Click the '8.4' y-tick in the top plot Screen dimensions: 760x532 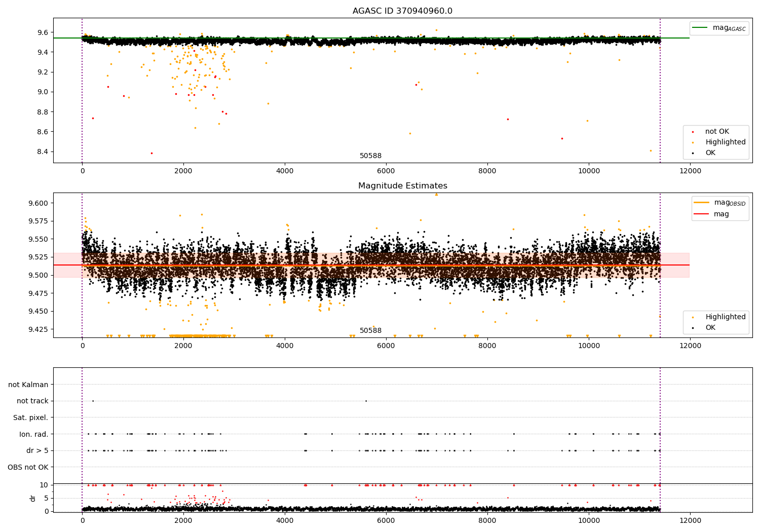pyautogui.click(x=43, y=151)
